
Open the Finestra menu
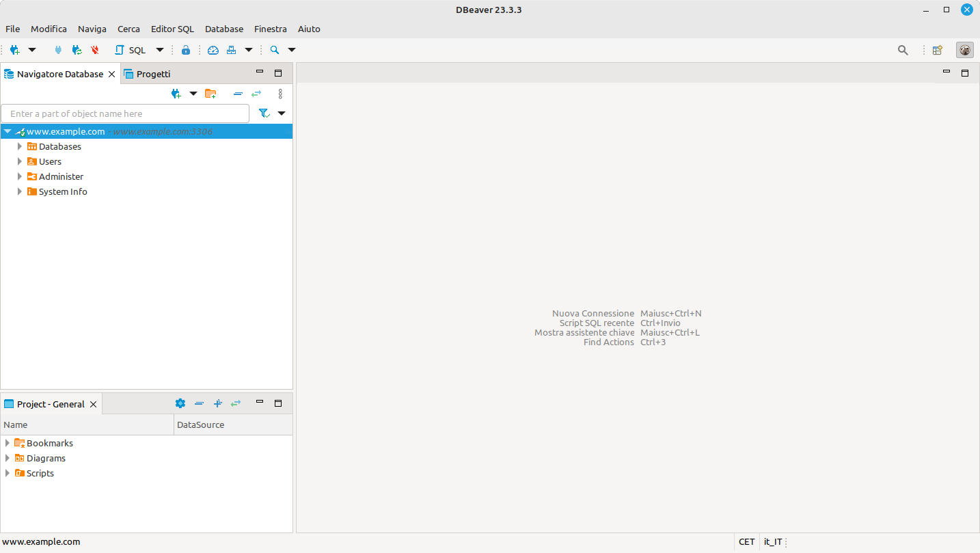coord(271,29)
